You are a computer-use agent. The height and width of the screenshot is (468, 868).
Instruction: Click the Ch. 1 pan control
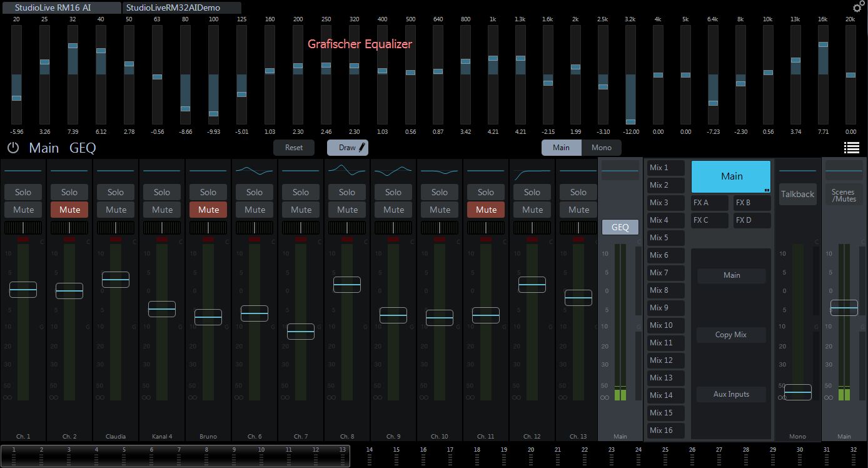coord(23,228)
